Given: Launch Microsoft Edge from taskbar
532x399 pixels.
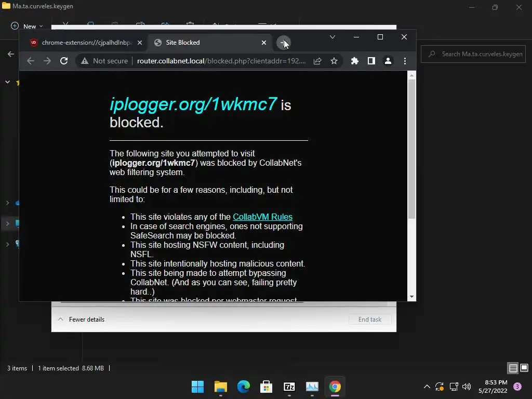Looking at the screenshot, I should coord(243,387).
